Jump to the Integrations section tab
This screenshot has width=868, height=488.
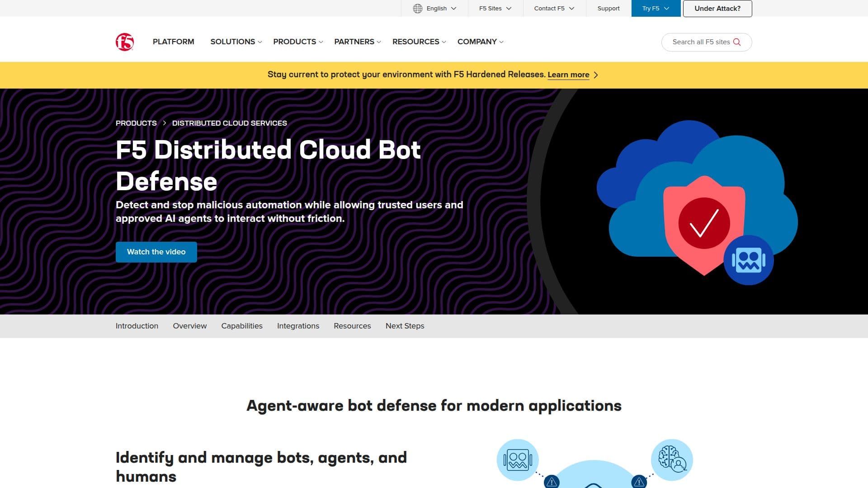[x=298, y=326]
